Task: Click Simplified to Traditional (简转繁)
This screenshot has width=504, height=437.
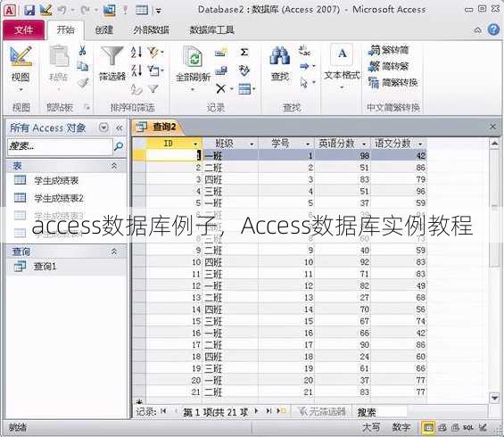Action: pyautogui.click(x=389, y=66)
